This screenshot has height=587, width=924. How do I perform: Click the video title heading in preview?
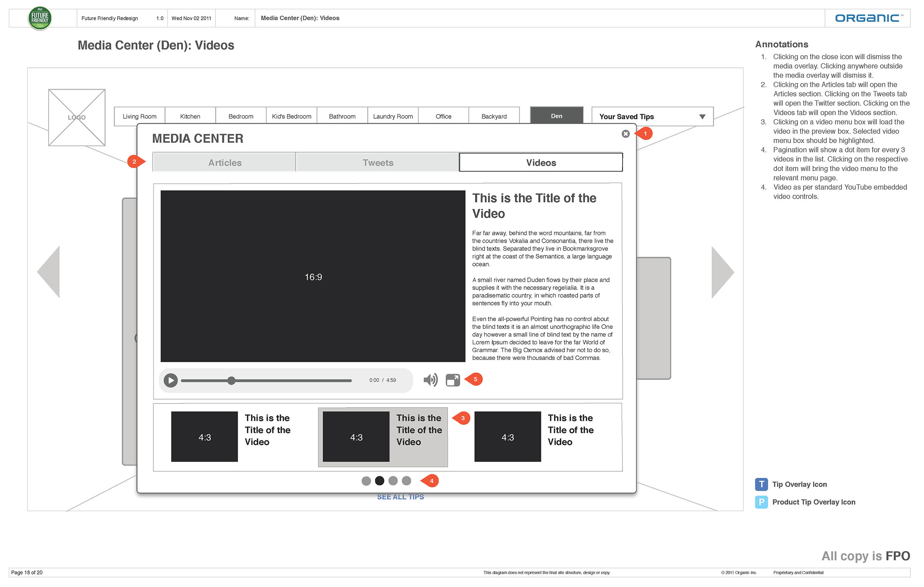534,206
